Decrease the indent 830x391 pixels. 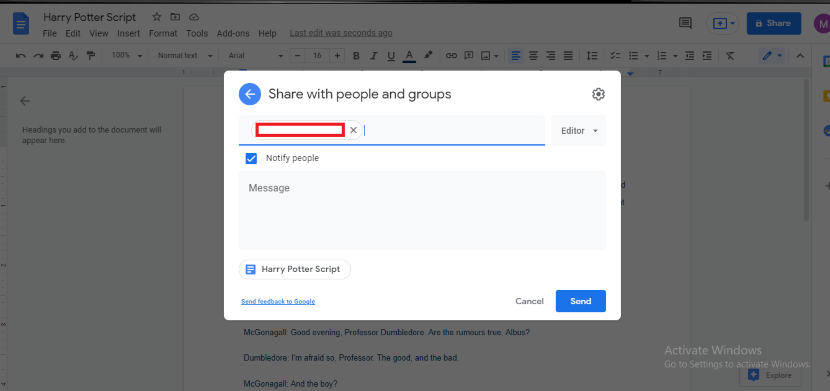click(690, 56)
